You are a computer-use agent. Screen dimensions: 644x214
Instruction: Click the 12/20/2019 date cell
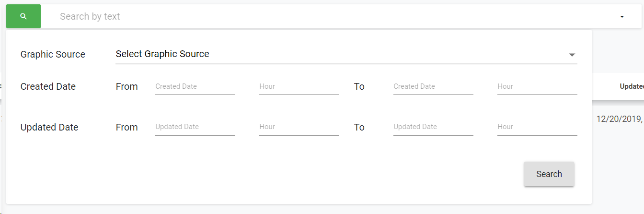point(619,119)
